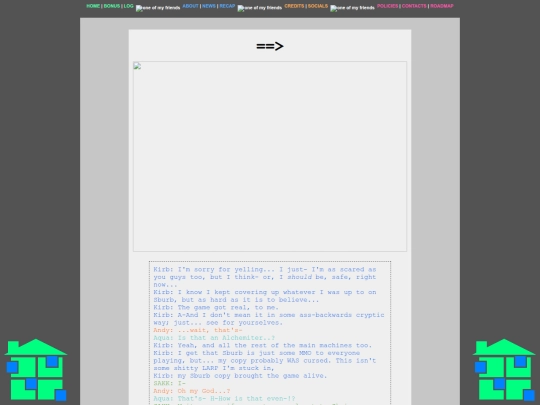Open the ROADMAP navigation link
This screenshot has width=540, height=405.
click(442, 6)
